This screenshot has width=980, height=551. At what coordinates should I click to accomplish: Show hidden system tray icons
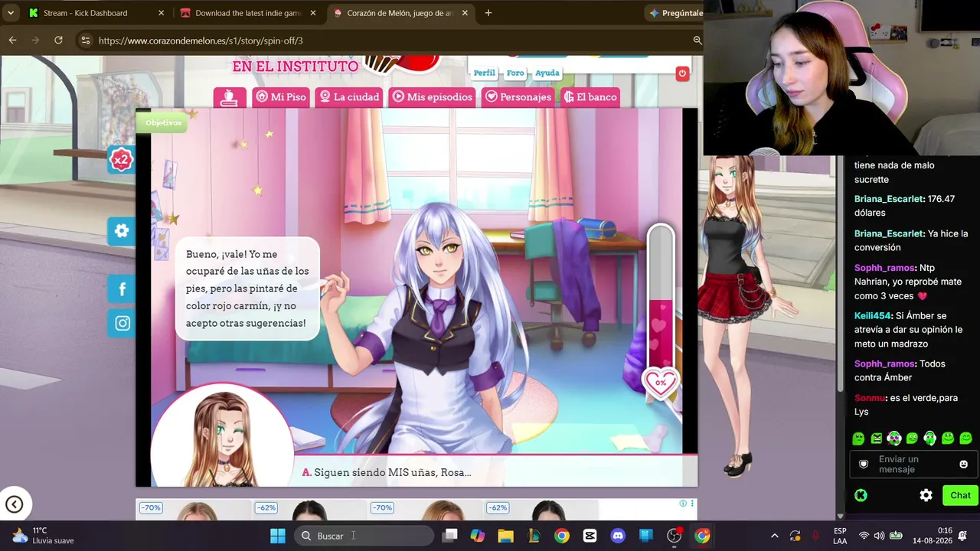pyautogui.click(x=774, y=536)
